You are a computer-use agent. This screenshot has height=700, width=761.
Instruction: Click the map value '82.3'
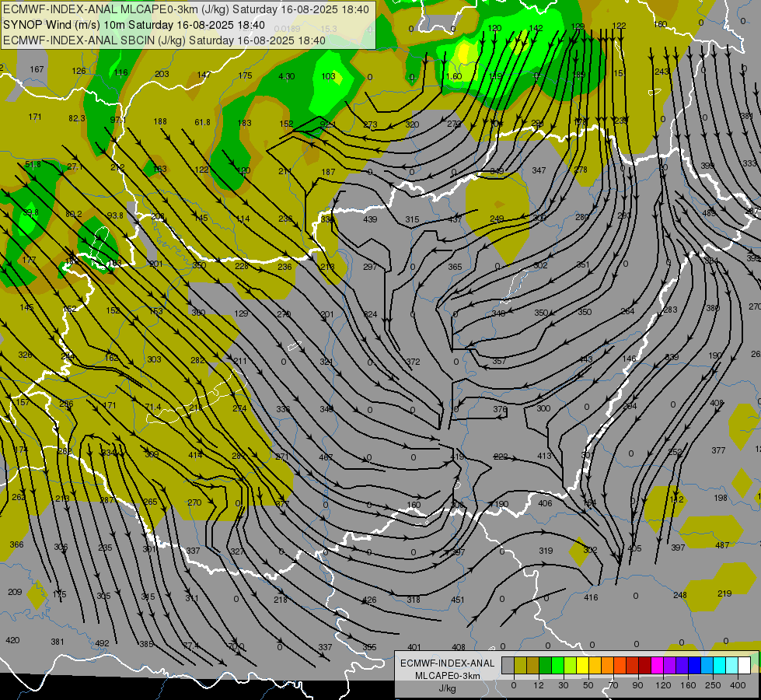pyautogui.click(x=77, y=118)
